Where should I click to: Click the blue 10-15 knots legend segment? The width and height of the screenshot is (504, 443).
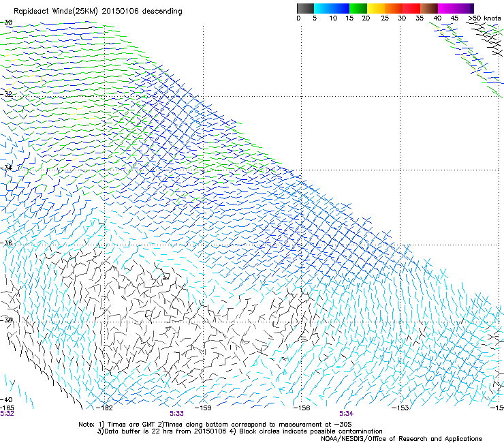pos(341,8)
